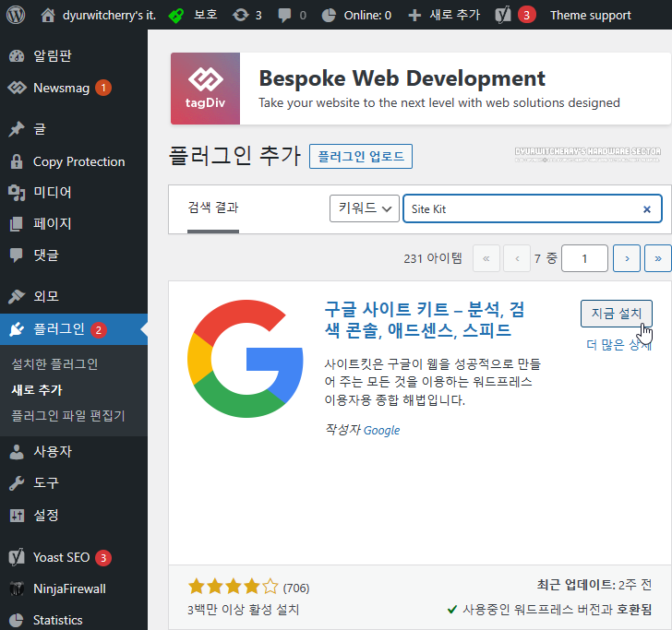
Task: Jump to last results page
Action: (x=658, y=258)
